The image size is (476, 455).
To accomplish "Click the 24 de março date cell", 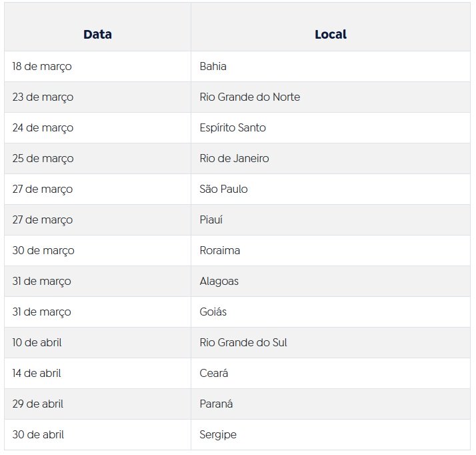I will tap(43, 128).
